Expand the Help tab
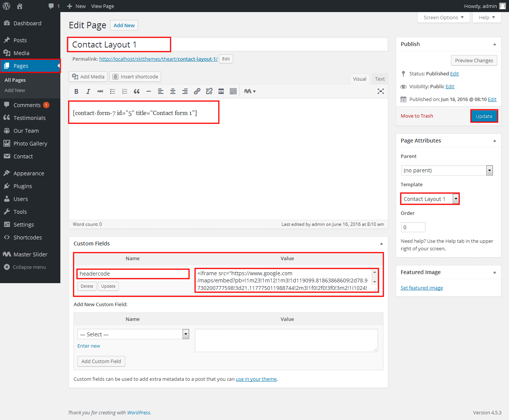The height and width of the screenshot is (420, 509). tap(487, 17)
